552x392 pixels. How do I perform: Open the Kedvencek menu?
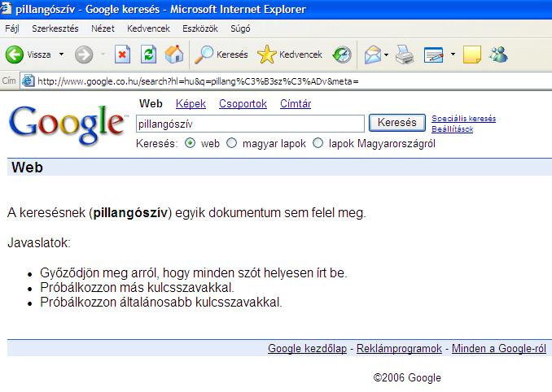click(148, 28)
